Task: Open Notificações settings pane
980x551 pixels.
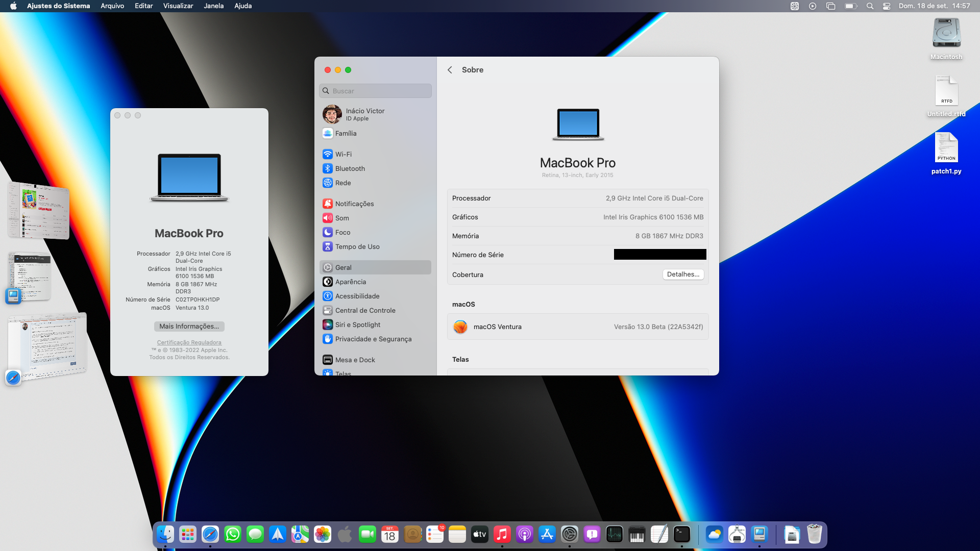Action: (x=354, y=204)
